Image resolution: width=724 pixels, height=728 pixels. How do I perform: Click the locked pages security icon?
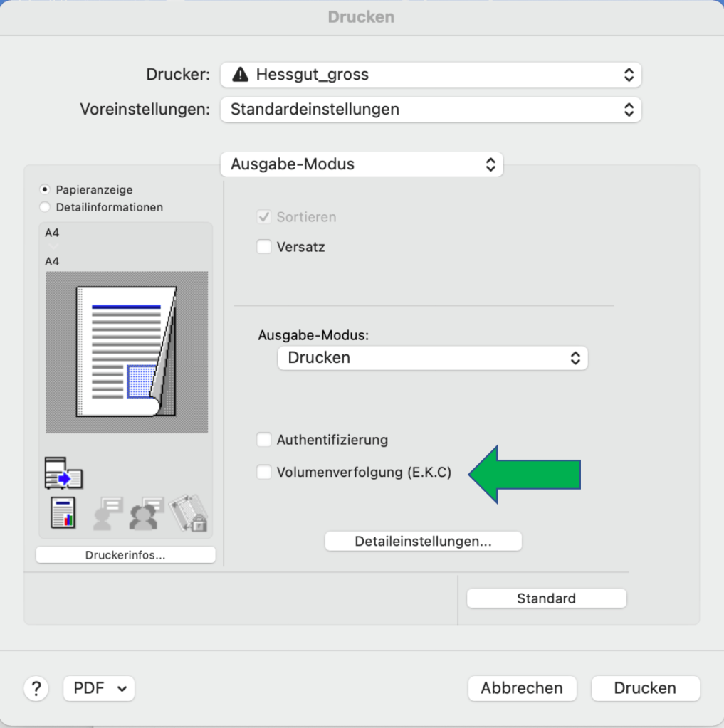click(x=189, y=513)
